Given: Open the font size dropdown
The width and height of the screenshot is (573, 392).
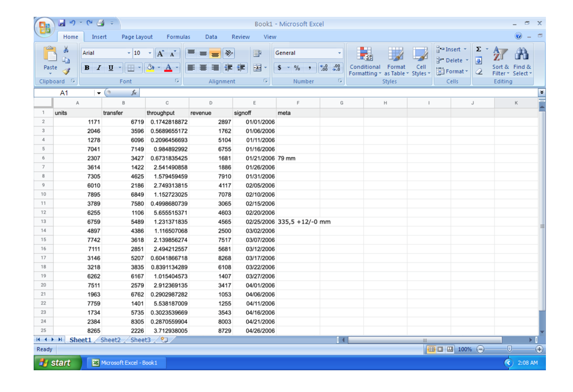Looking at the screenshot, I should click(150, 53).
